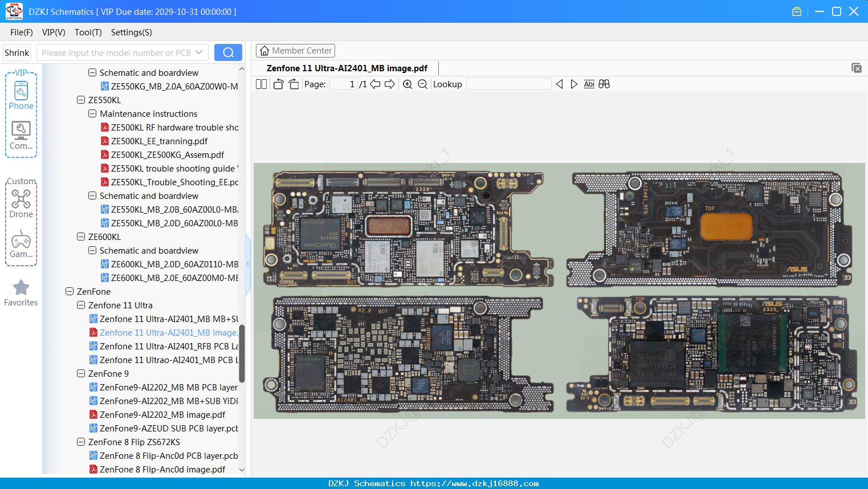Open model number search dropdown

199,52
